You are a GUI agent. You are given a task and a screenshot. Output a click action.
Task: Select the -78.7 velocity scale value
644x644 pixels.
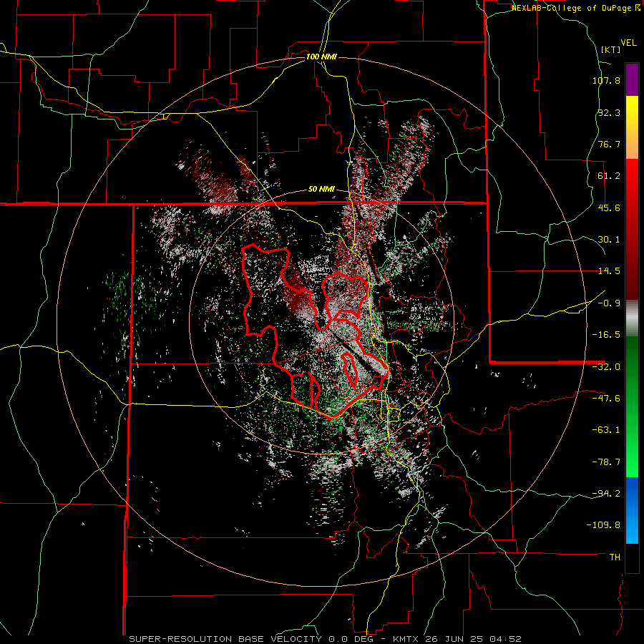pos(606,462)
